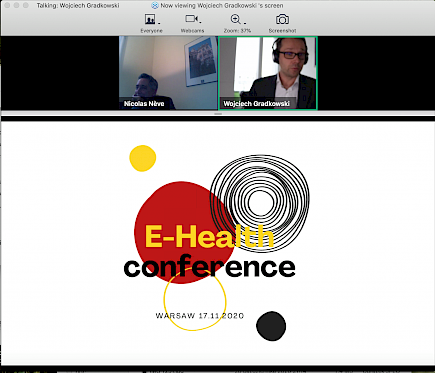Click the GoToMeeting icon beside Now viewing
This screenshot has width=435, height=373.
(x=155, y=5)
